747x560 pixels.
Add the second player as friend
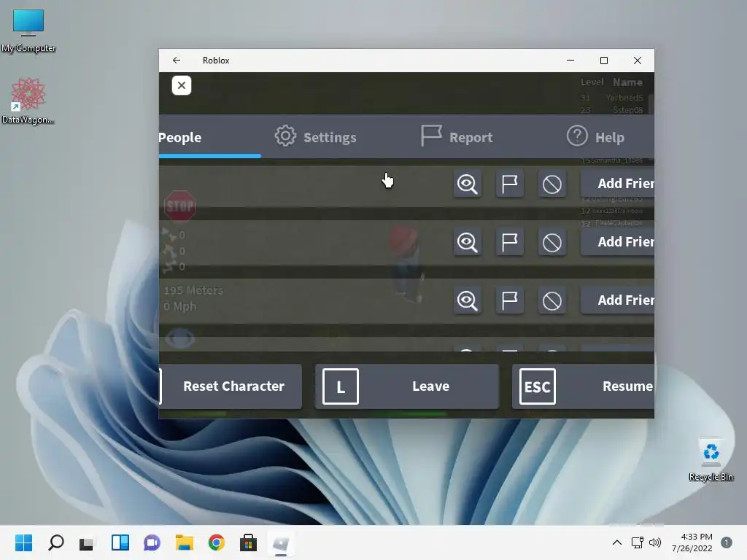pyautogui.click(x=617, y=242)
